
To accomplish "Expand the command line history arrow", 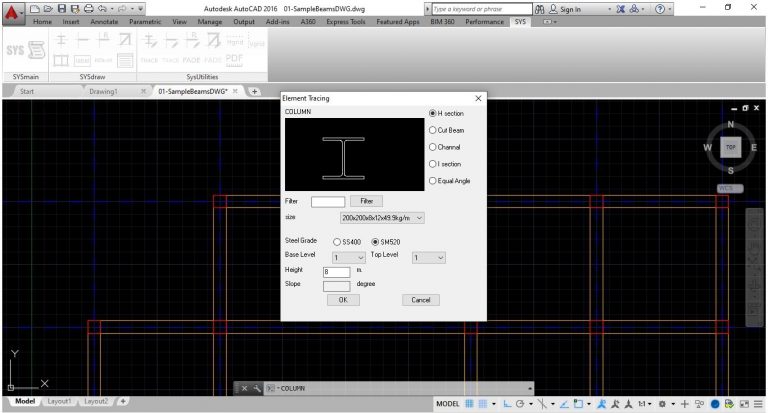I will tap(530, 388).
